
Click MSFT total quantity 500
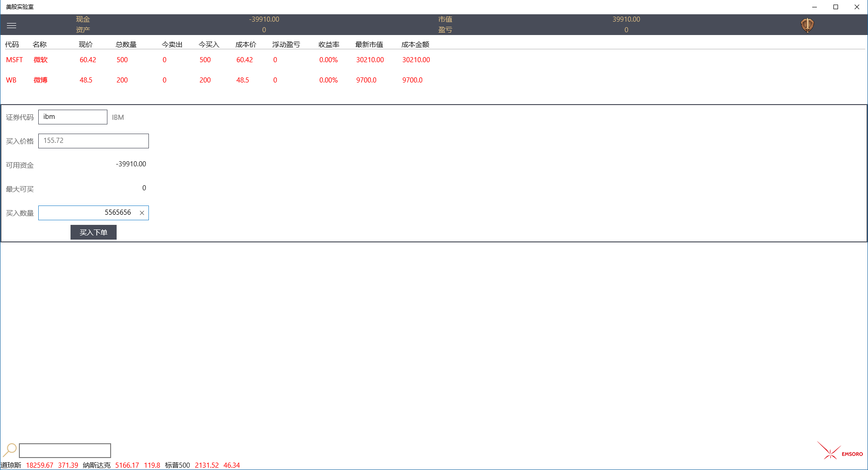pyautogui.click(x=122, y=60)
